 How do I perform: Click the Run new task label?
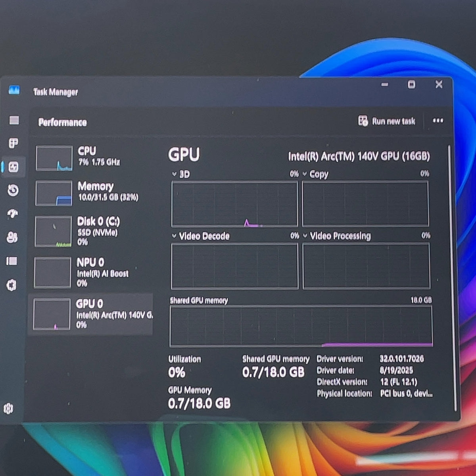click(x=393, y=121)
